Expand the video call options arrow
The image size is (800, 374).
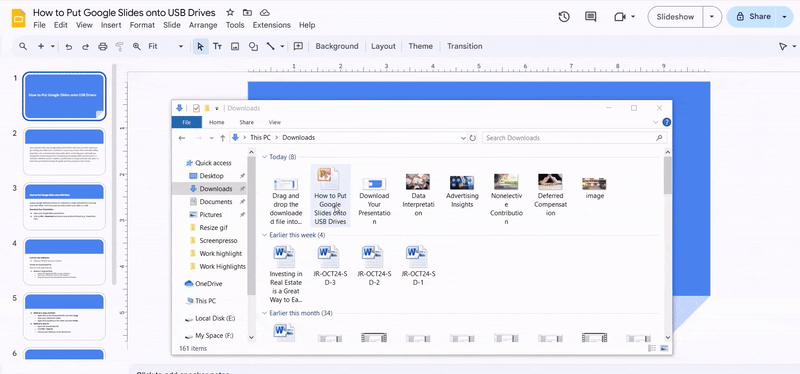point(633,17)
